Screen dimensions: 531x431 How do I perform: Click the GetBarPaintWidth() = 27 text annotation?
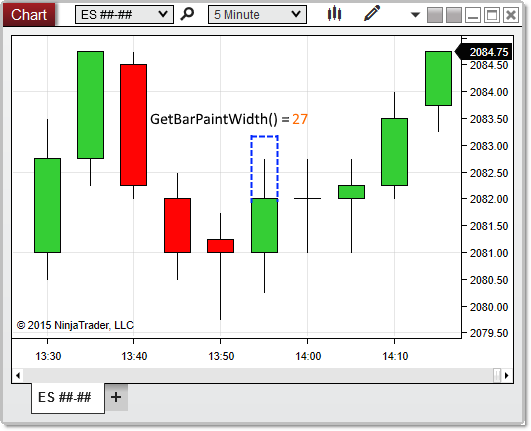point(229,119)
